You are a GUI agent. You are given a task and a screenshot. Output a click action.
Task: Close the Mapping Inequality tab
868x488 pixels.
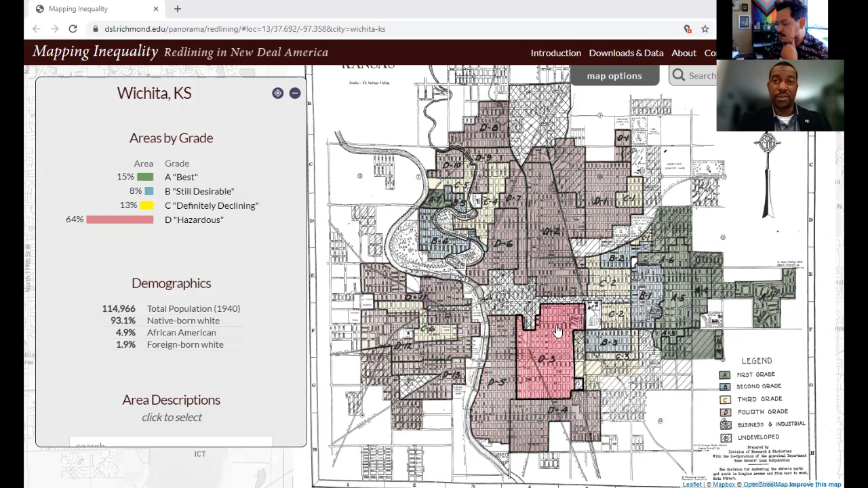pyautogui.click(x=156, y=9)
